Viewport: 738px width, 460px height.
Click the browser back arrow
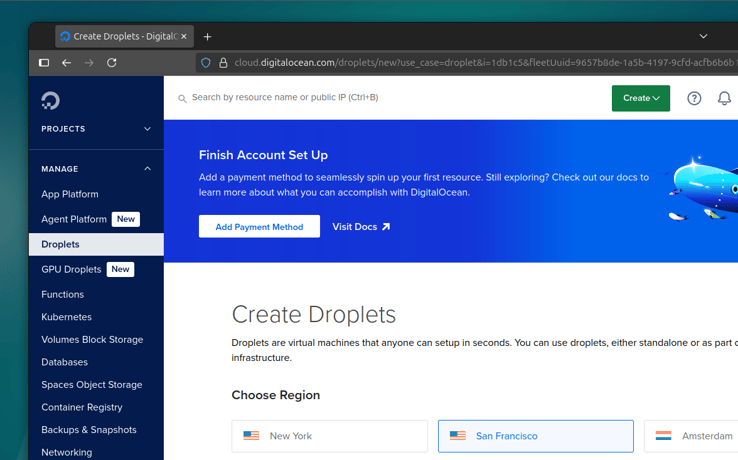(x=66, y=63)
